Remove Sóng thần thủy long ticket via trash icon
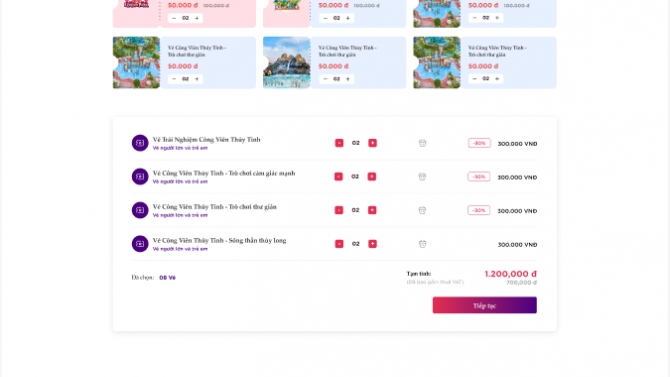670x377 pixels. pyautogui.click(x=423, y=244)
